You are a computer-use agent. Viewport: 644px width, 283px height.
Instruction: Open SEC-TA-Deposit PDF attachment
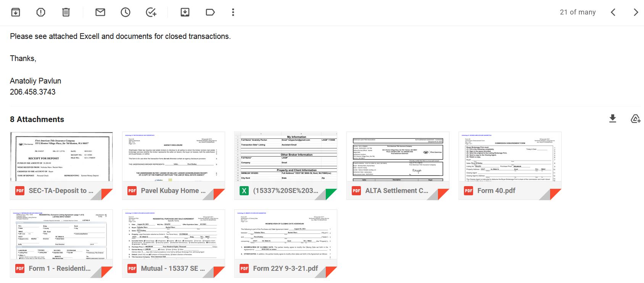(61, 166)
